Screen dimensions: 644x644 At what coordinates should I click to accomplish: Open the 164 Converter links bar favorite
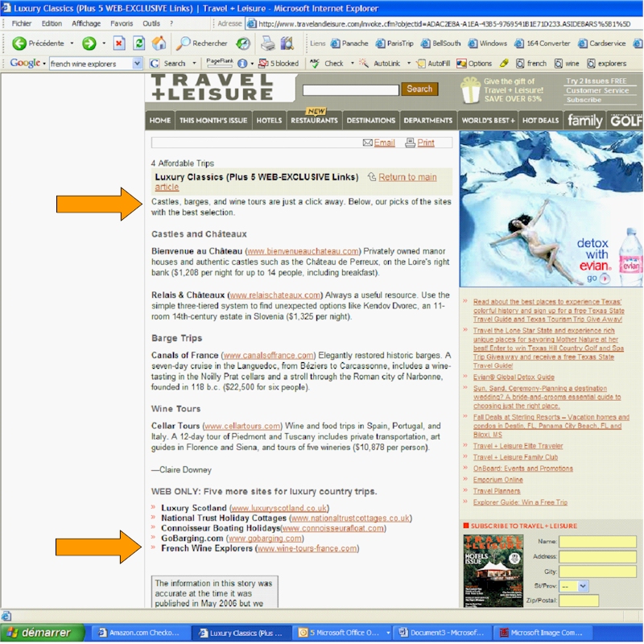pos(543,43)
